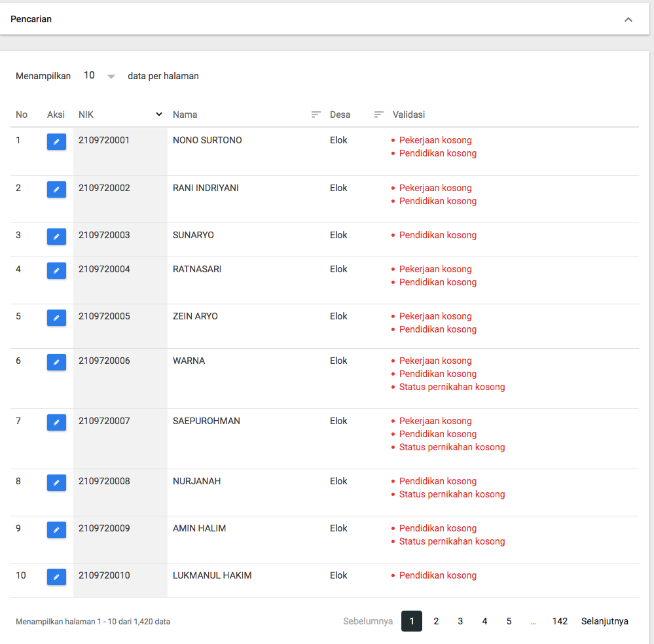The width and height of the screenshot is (654, 644).
Task: Select page 5 in pagination
Action: [509, 621]
